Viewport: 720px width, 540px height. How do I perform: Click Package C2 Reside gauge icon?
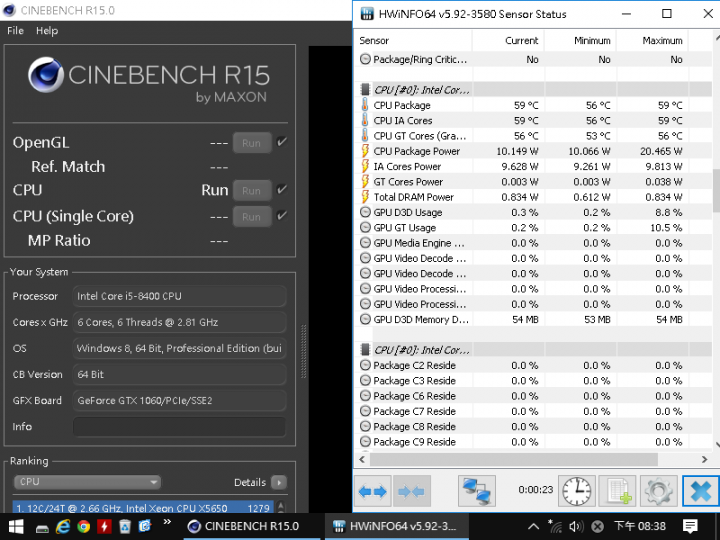pyautogui.click(x=365, y=365)
